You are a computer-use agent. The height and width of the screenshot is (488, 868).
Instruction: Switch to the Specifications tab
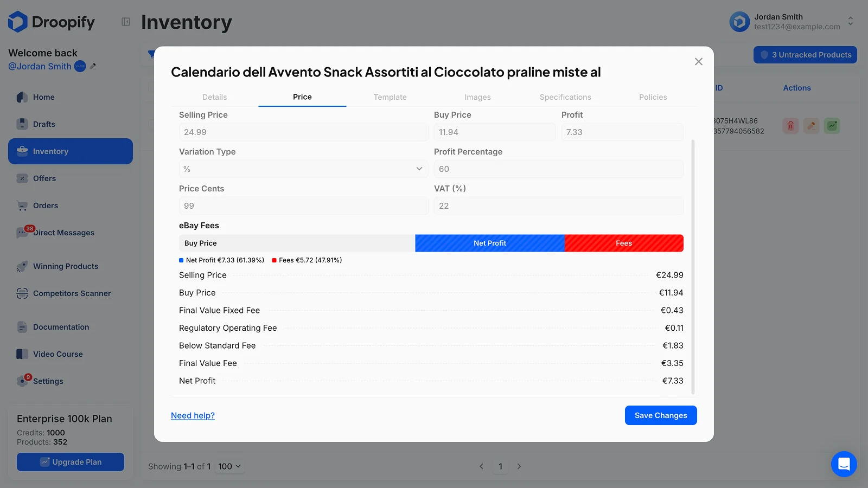pos(565,97)
